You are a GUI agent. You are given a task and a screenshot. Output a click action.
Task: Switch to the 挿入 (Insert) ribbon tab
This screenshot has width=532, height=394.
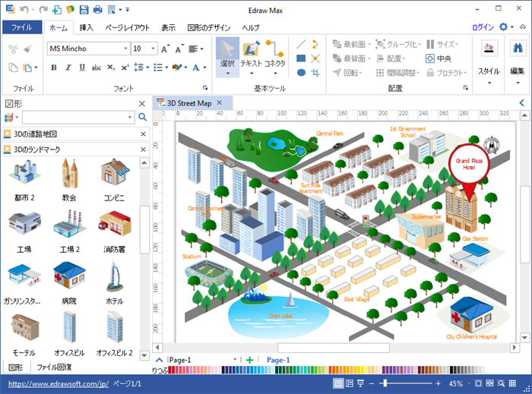87,27
